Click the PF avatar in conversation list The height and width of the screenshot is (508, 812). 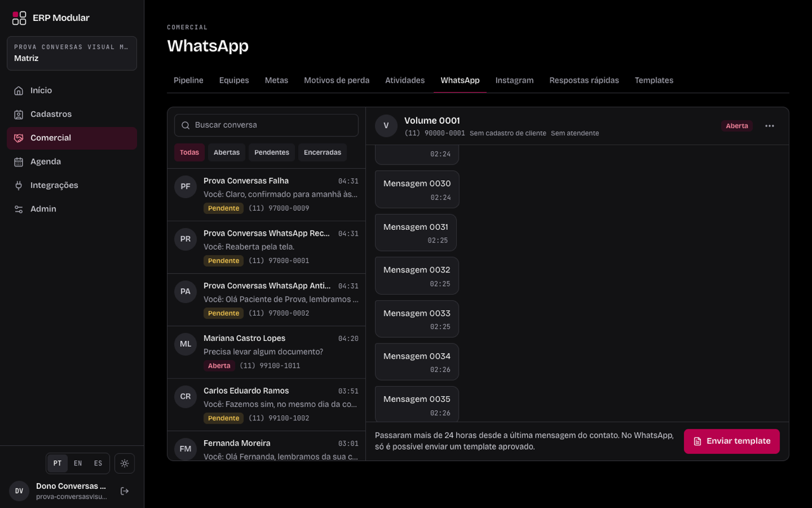pyautogui.click(x=185, y=187)
